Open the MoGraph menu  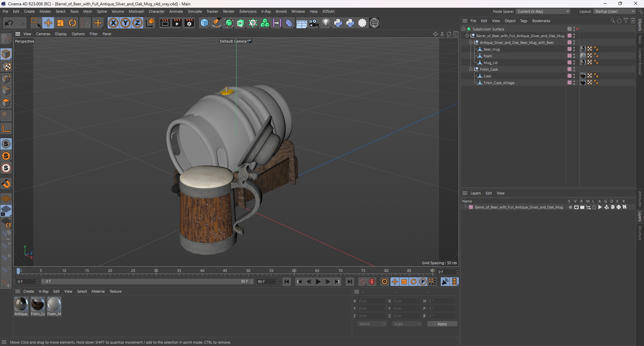tap(136, 11)
